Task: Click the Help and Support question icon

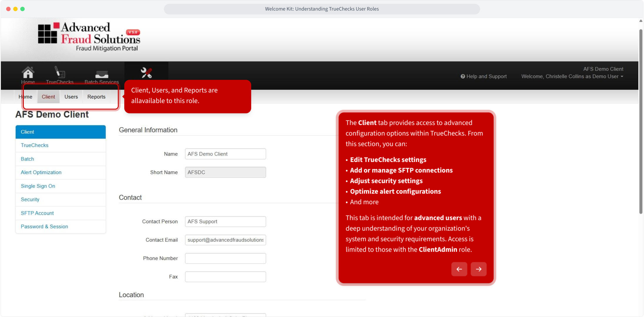Action: tap(463, 76)
